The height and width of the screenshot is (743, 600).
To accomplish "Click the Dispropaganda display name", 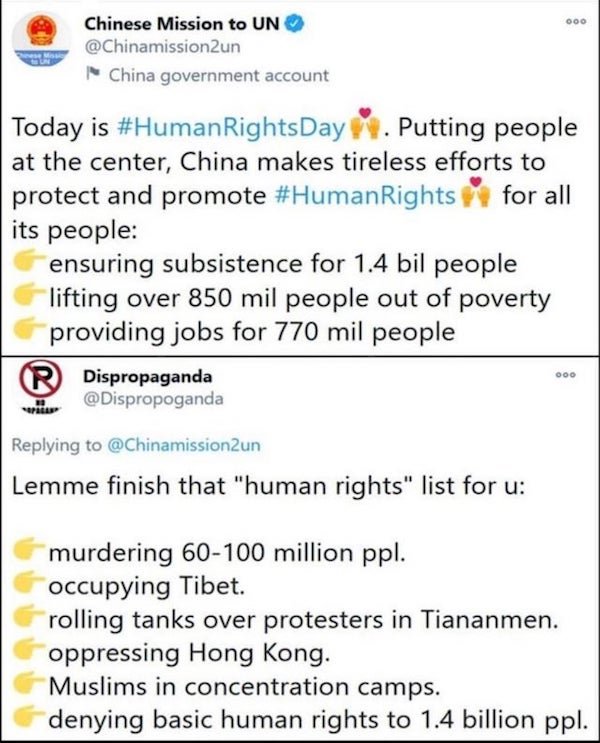I will click(147, 376).
